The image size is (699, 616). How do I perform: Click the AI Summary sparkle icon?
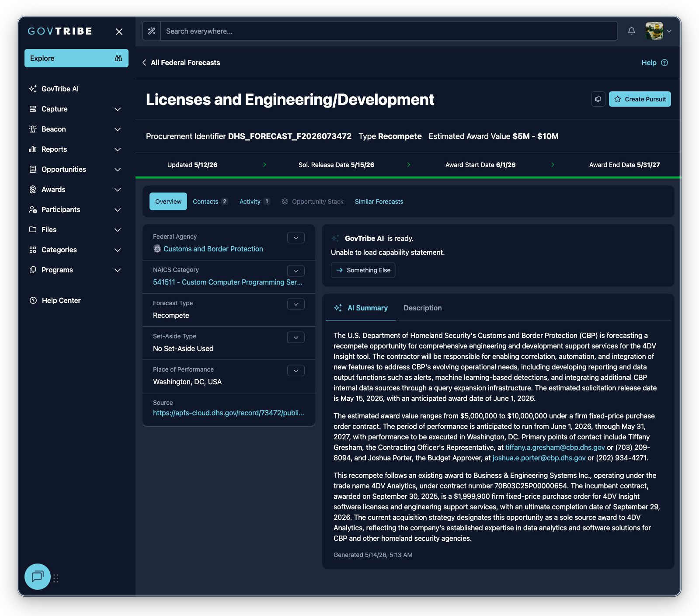click(x=338, y=308)
